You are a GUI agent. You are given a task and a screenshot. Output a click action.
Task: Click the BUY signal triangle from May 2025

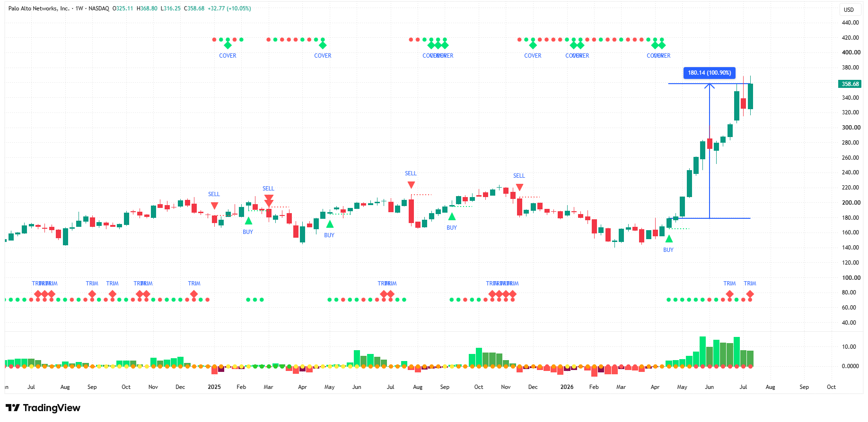coord(330,224)
